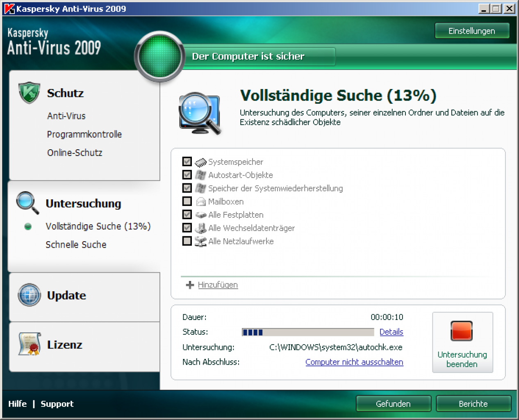Image resolution: width=519 pixels, height=420 pixels.
Task: Click the Untersuchung magnifier icon
Action: 28,203
